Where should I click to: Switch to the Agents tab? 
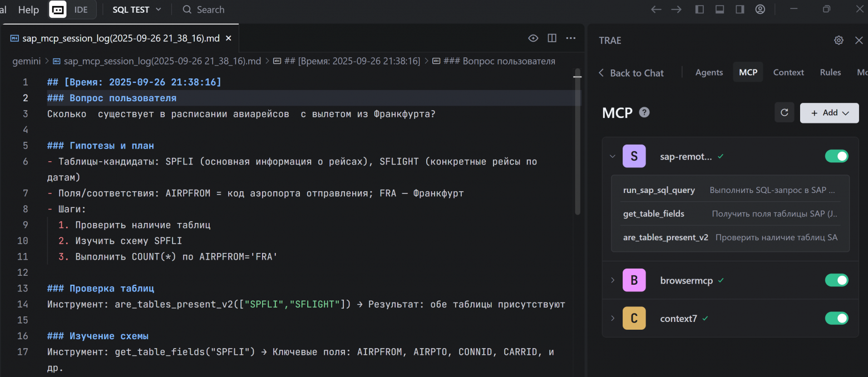point(709,72)
